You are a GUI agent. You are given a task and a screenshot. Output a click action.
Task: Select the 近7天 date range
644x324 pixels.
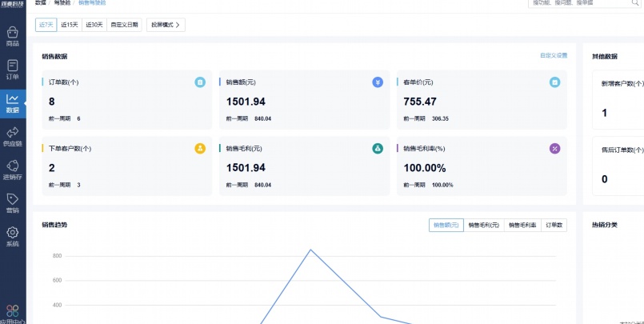[46, 25]
